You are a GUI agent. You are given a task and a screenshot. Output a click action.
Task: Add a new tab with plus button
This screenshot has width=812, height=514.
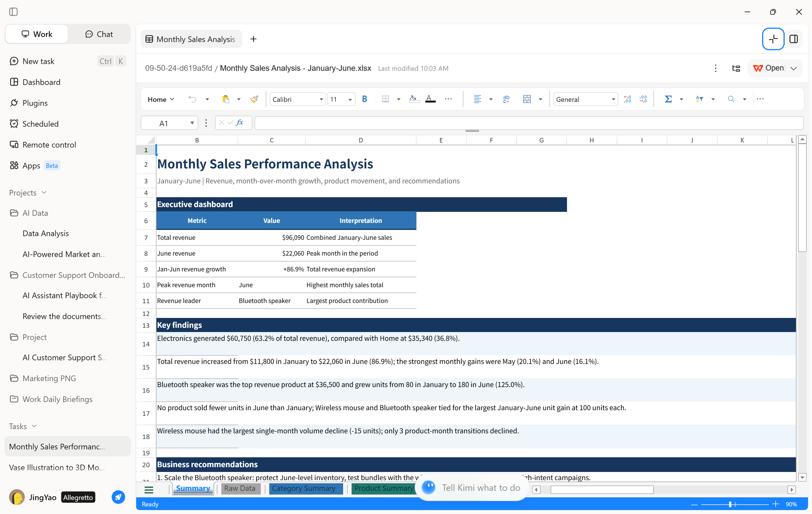pyautogui.click(x=253, y=39)
